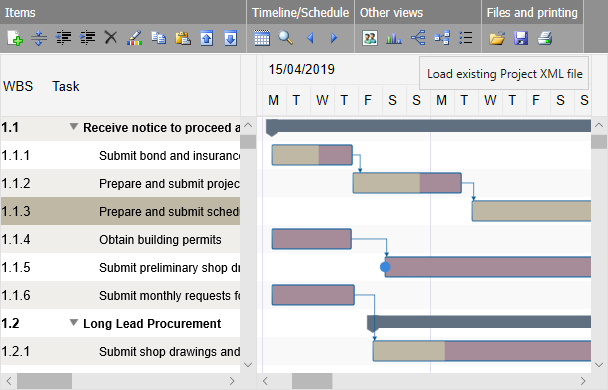Click the Gantt bar for task 1.1.6
Image resolution: width=608 pixels, height=390 pixels.
(313, 295)
